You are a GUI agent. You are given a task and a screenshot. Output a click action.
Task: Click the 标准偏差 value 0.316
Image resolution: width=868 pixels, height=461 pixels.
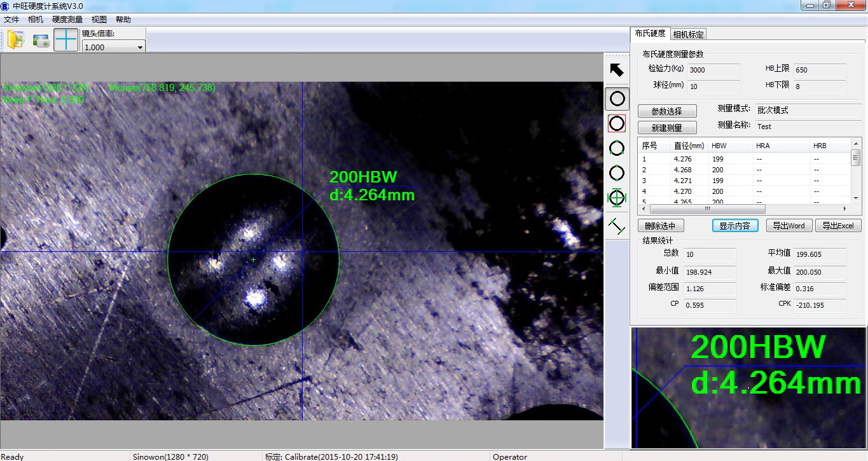click(819, 289)
